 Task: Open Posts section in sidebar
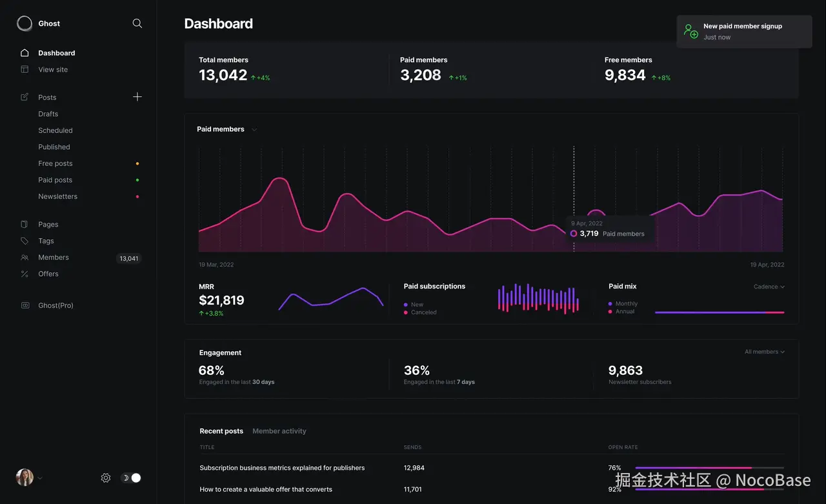47,97
